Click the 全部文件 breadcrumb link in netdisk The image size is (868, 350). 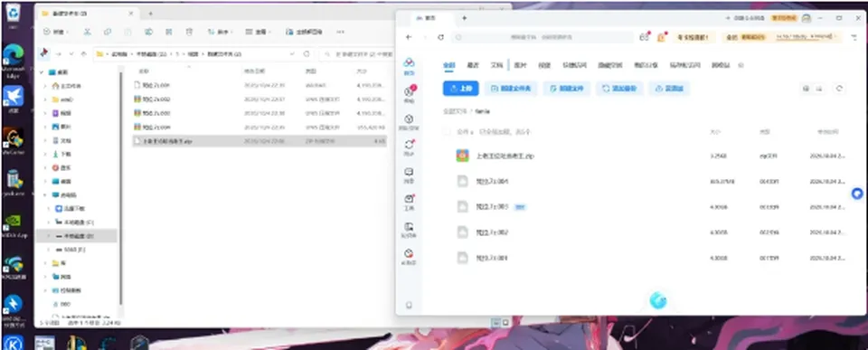(455, 111)
